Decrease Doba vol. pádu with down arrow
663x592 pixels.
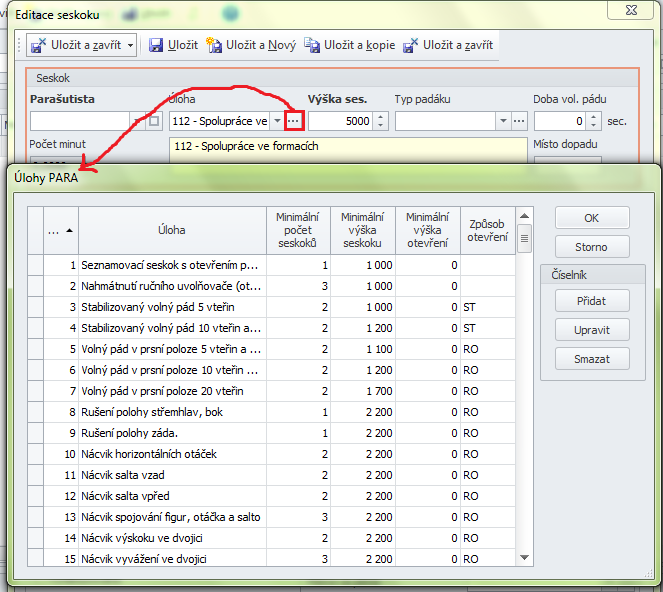pyautogui.click(x=594, y=126)
